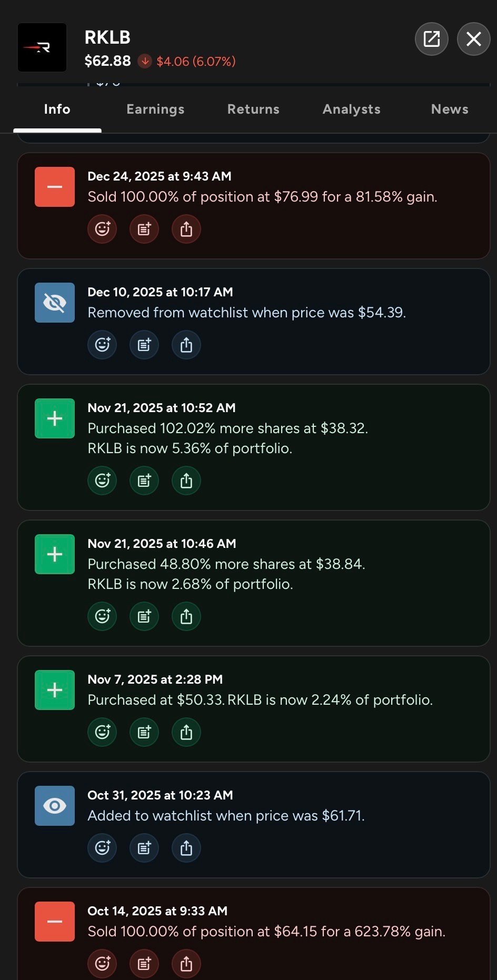Image resolution: width=497 pixels, height=980 pixels.
Task: Add note to Dec 24 sold entry
Action: (x=144, y=229)
